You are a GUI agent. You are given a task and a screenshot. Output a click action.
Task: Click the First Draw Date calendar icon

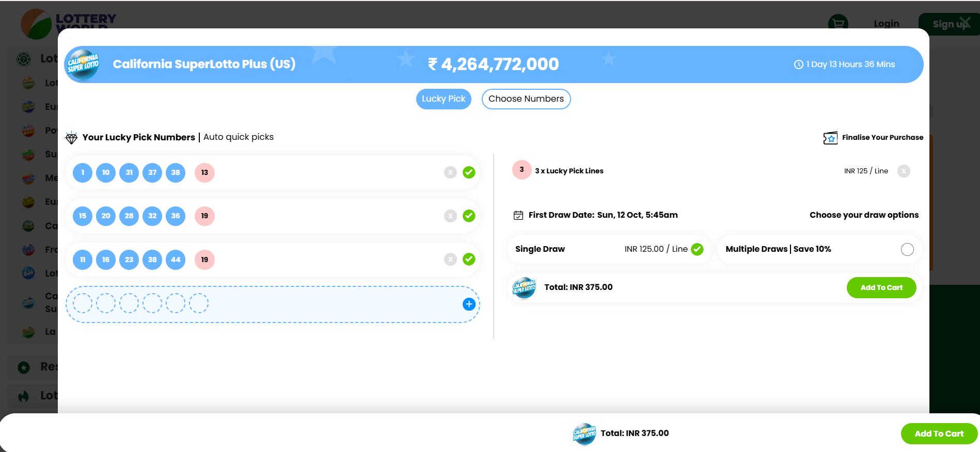(518, 215)
